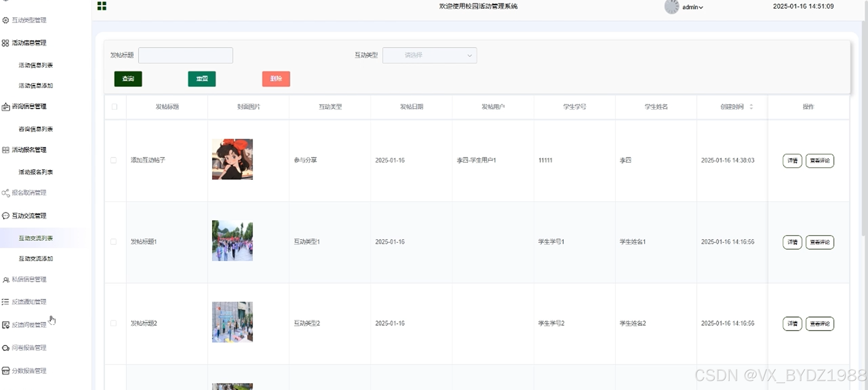Click the 互动交流管理 chat bubble icon
This screenshot has width=868, height=390.
point(5,216)
